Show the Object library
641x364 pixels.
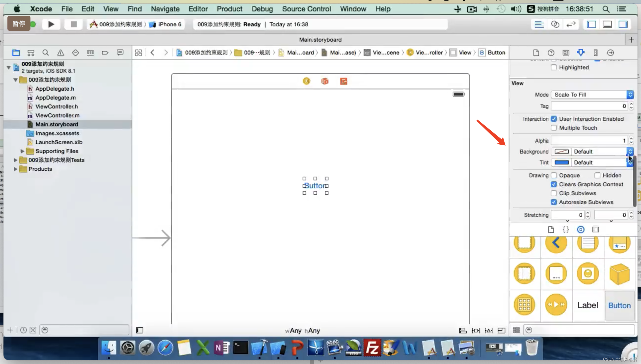tap(581, 229)
